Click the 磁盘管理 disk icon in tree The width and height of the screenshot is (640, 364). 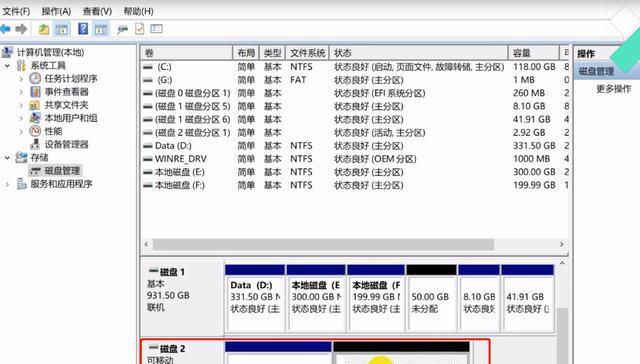tap(36, 171)
